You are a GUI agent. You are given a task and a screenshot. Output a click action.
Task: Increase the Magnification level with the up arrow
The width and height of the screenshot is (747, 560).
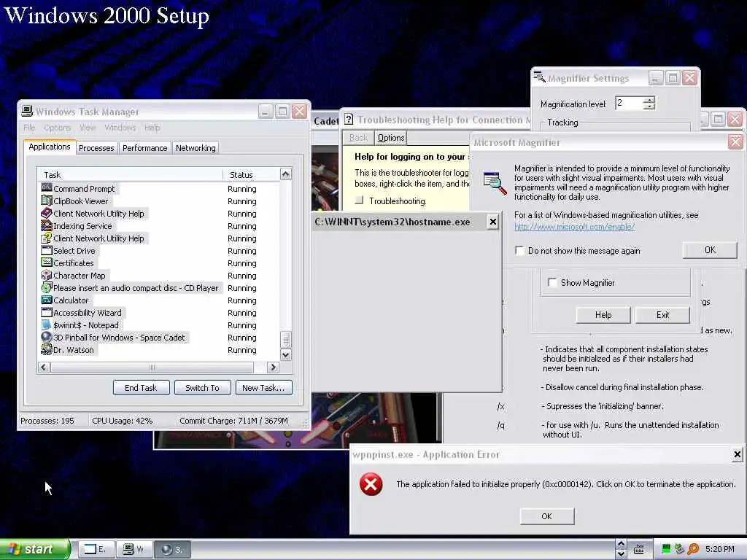[x=649, y=99]
